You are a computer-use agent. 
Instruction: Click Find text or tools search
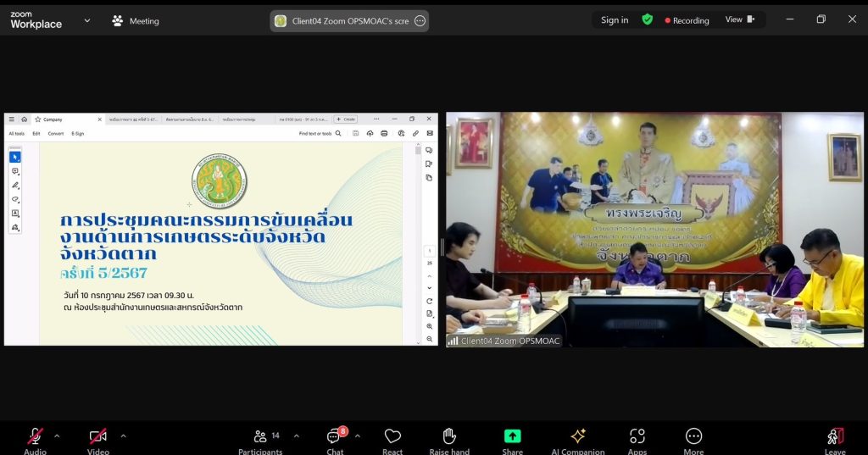[x=320, y=133]
